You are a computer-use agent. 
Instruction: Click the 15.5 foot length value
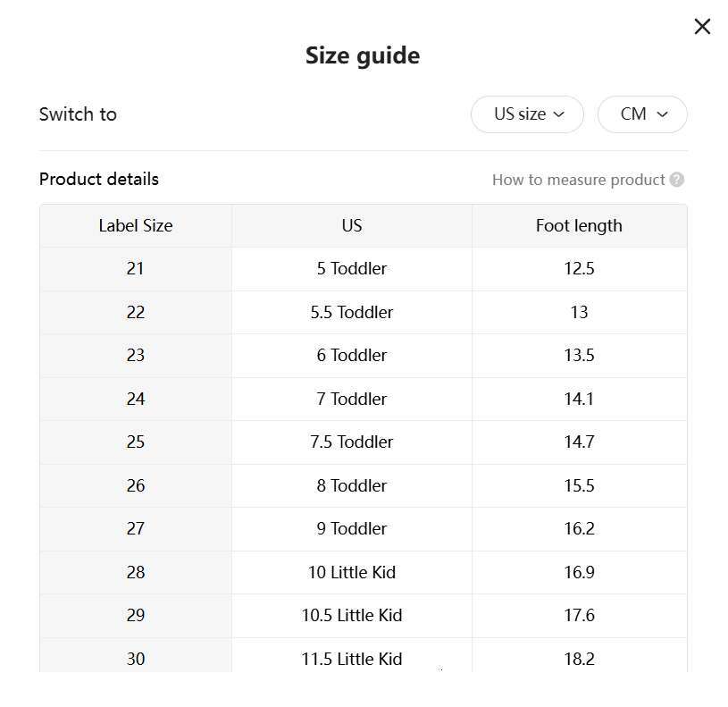pyautogui.click(x=579, y=485)
